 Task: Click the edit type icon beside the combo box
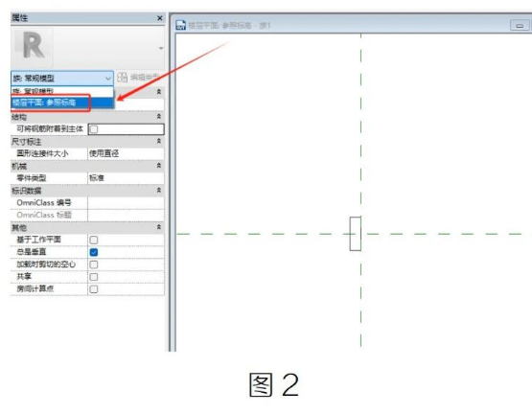pos(122,78)
